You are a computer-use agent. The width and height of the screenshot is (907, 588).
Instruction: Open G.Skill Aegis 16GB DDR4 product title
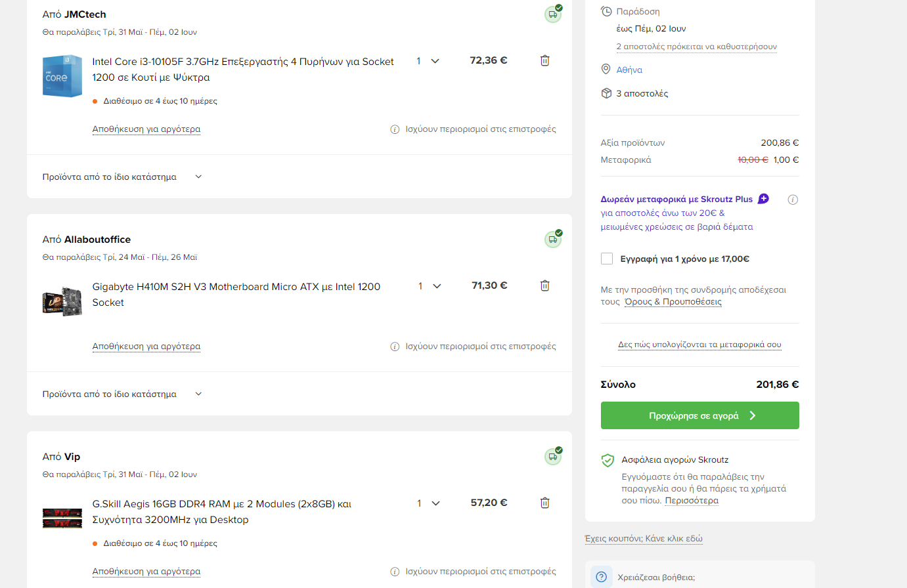(x=222, y=512)
